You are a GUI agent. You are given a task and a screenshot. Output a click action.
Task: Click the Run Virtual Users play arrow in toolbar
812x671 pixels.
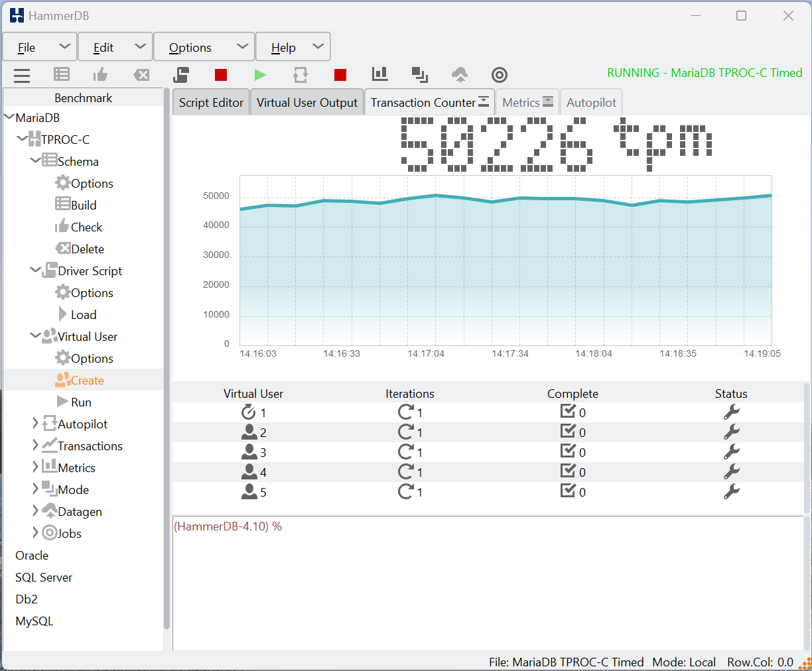(x=260, y=75)
